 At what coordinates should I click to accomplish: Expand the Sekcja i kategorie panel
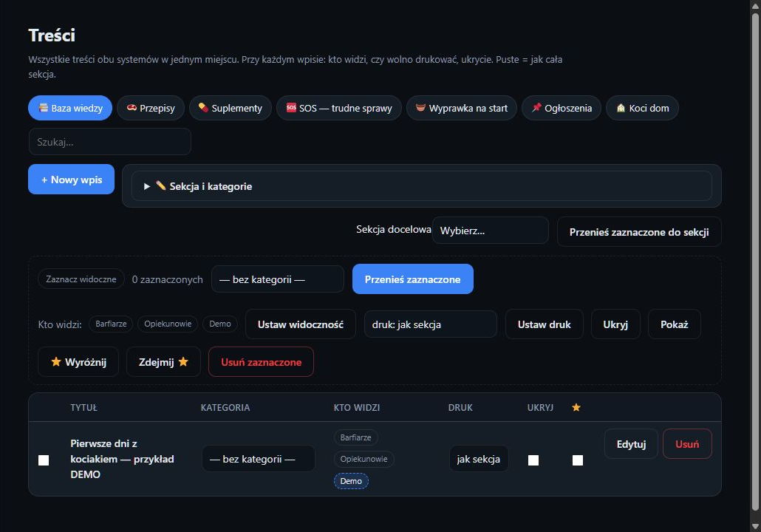click(x=422, y=186)
